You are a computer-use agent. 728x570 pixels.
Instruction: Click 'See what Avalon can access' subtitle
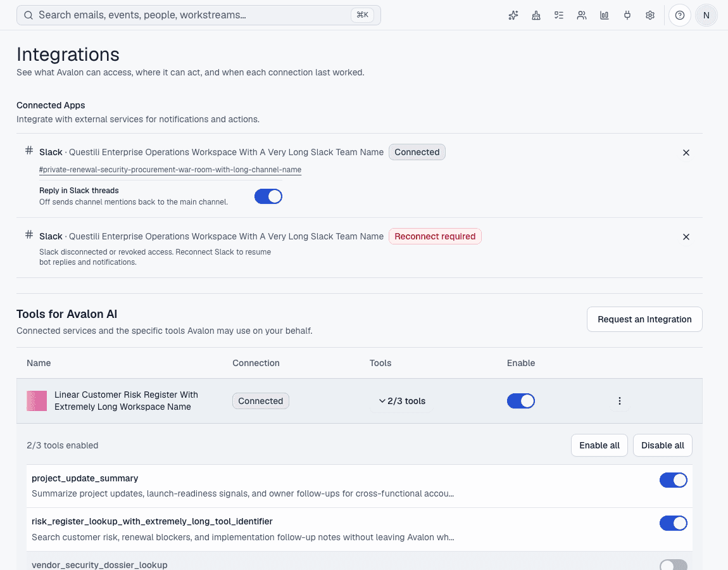(191, 72)
